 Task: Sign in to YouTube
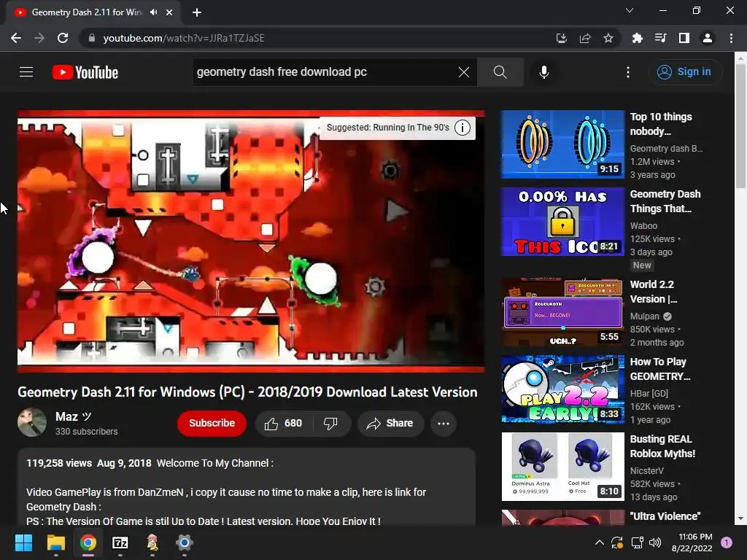[684, 72]
